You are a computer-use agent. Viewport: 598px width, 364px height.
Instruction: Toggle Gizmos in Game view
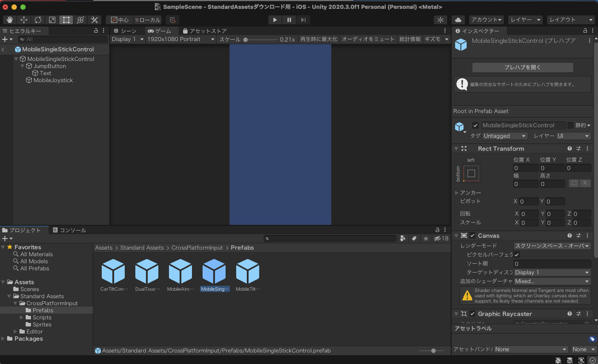click(433, 39)
